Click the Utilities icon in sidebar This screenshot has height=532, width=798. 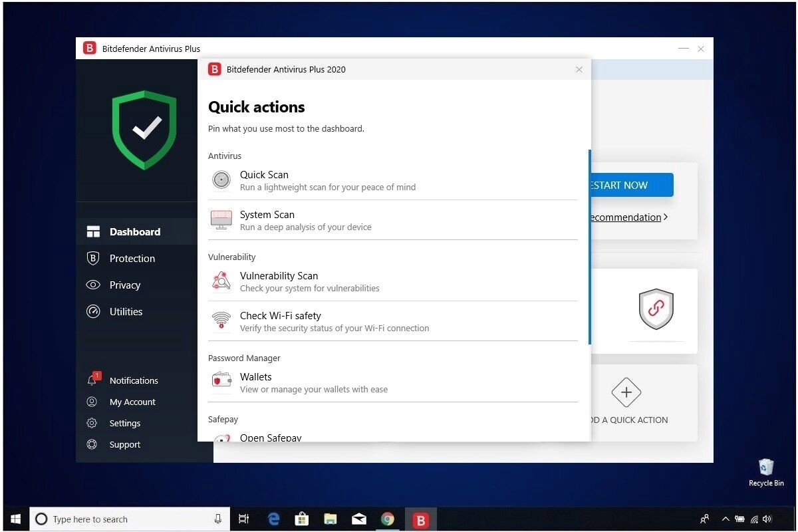pos(94,311)
